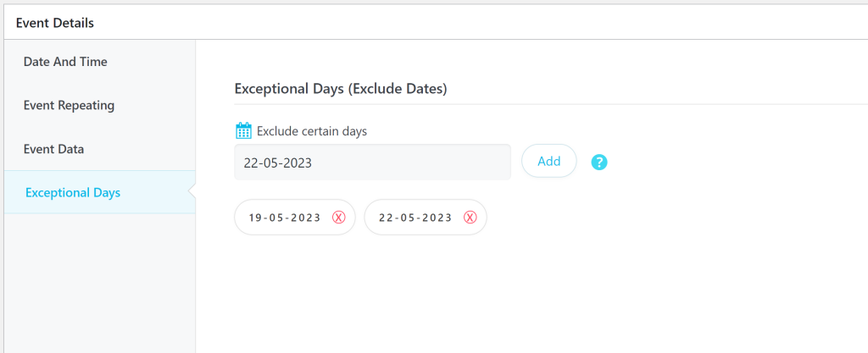The height and width of the screenshot is (353, 868).
Task: Remove the 22-05-2023 excluded date chip
Action: coord(470,218)
